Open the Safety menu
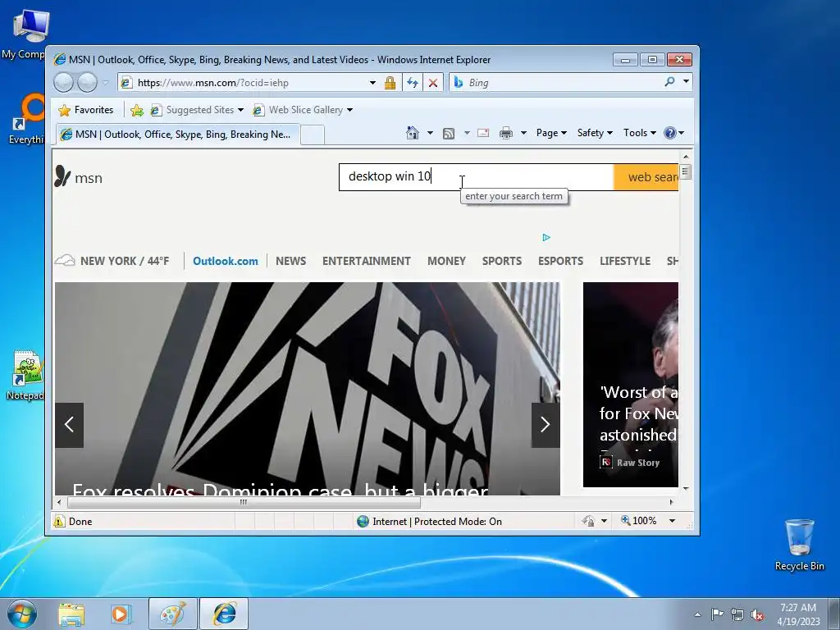 tap(595, 133)
